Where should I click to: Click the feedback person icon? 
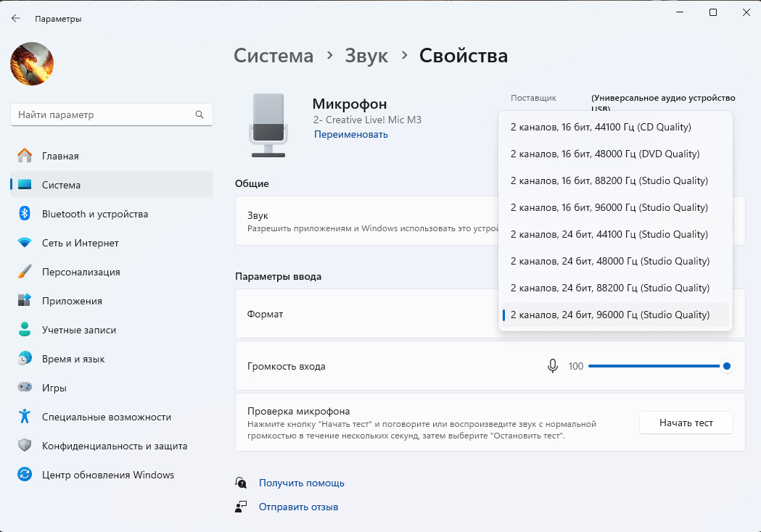(x=241, y=507)
